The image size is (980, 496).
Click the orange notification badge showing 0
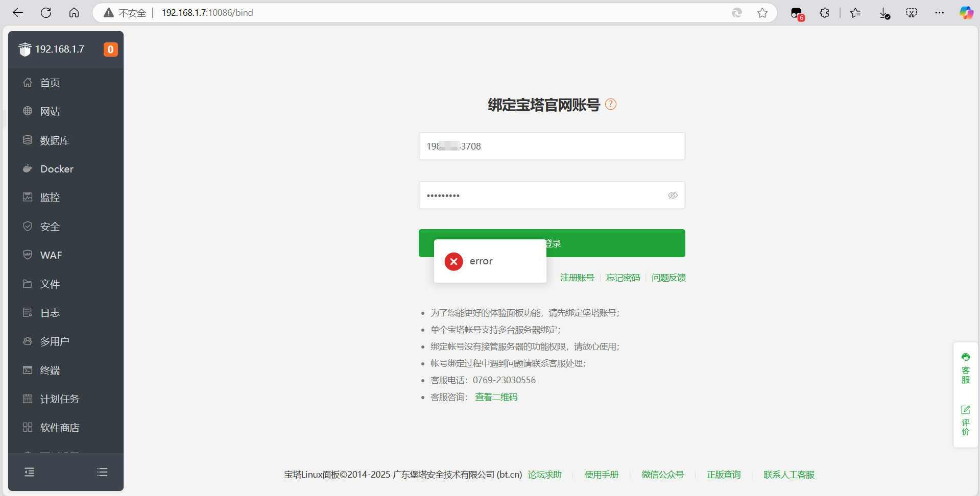pos(110,49)
